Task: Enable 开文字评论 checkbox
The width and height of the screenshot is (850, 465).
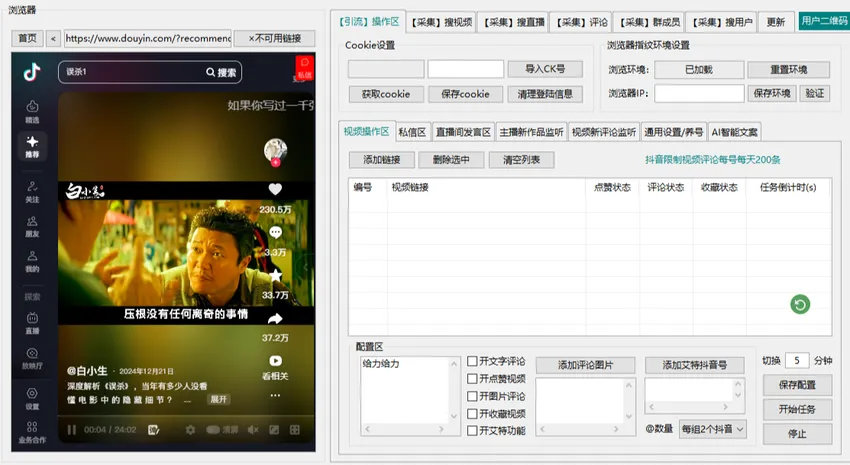Action: pyautogui.click(x=472, y=361)
